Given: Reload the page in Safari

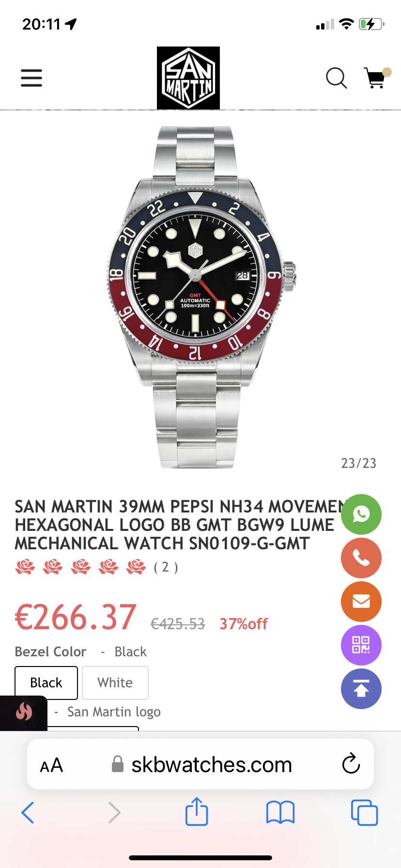Looking at the screenshot, I should click(351, 764).
